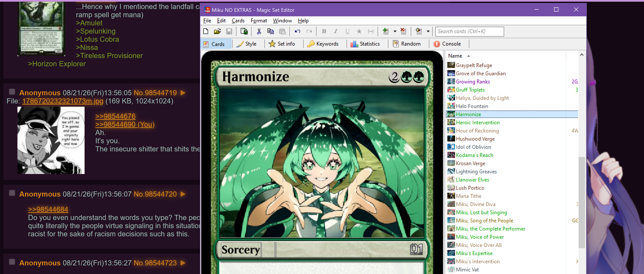644x274 pixels.
Task: Click the Copy toolbar icon
Action: pos(270,31)
